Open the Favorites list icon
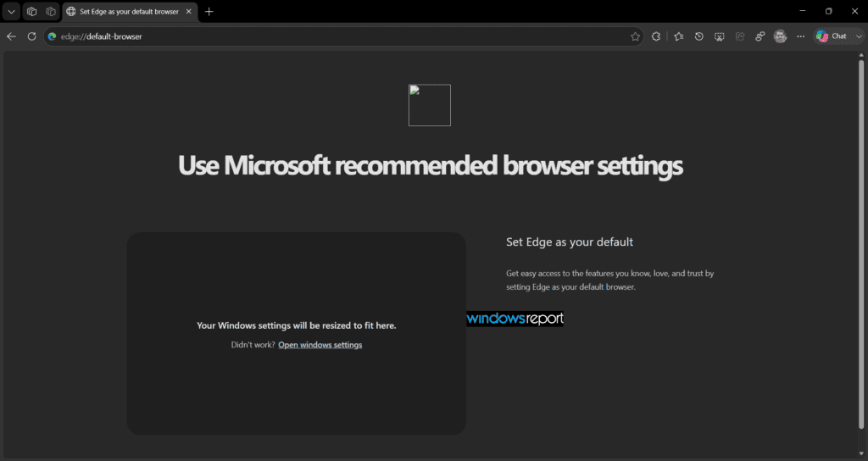This screenshot has width=868, height=461. tap(679, 36)
